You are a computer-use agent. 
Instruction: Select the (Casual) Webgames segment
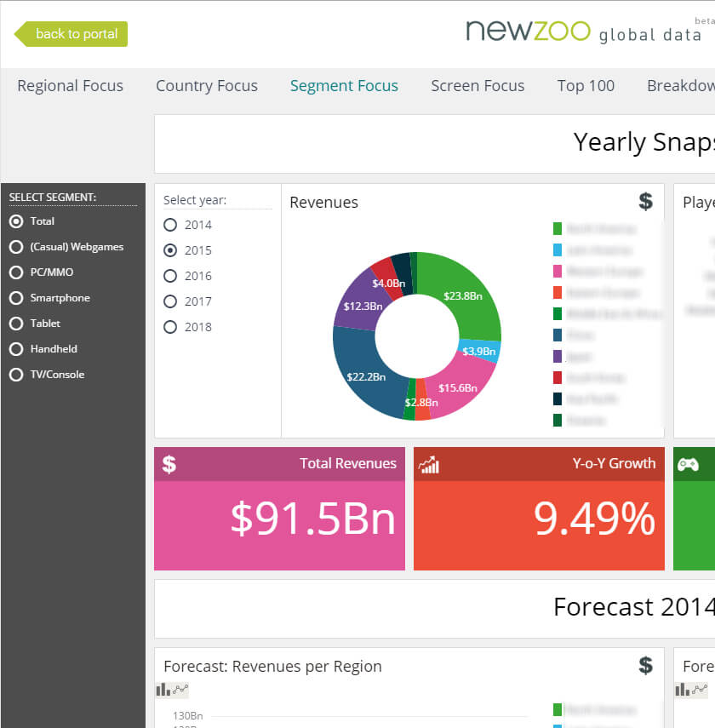16,247
